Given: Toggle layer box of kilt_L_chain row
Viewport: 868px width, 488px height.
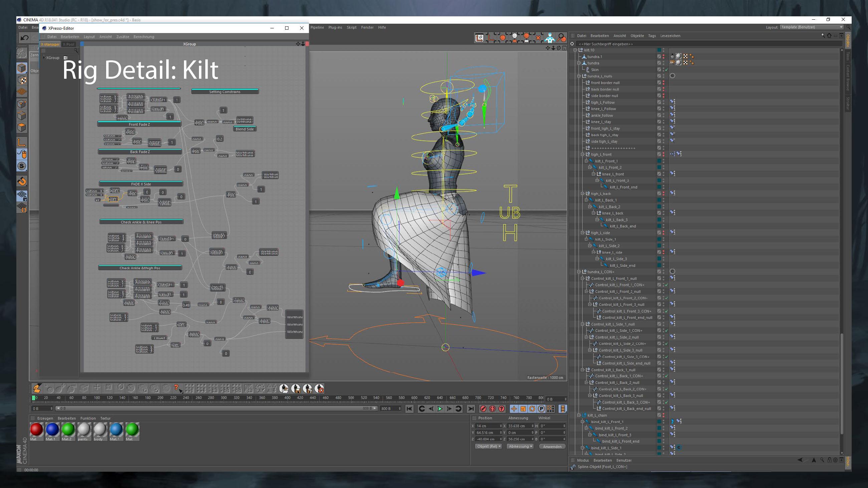Looking at the screenshot, I should click(659, 415).
